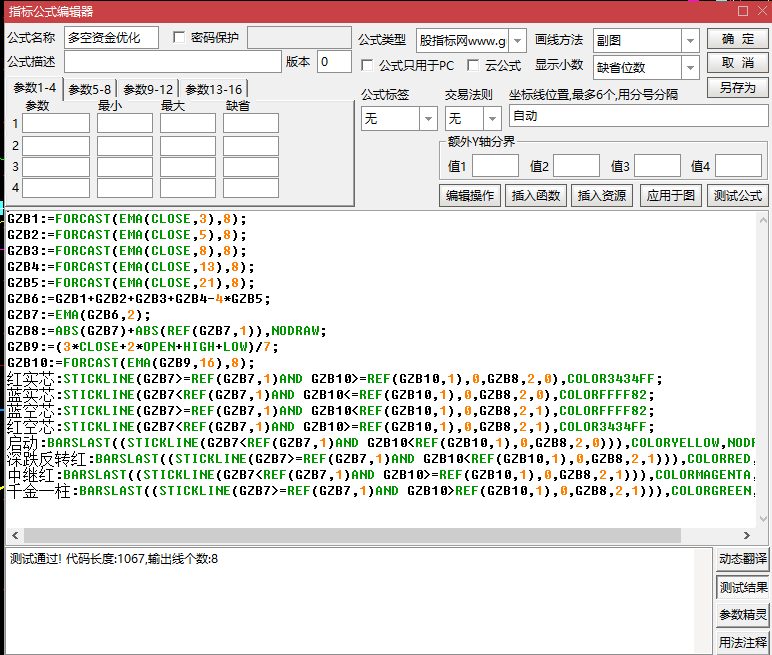The height and width of the screenshot is (655, 772).
Task: Click the 应用于图 button
Action: pyautogui.click(x=671, y=196)
